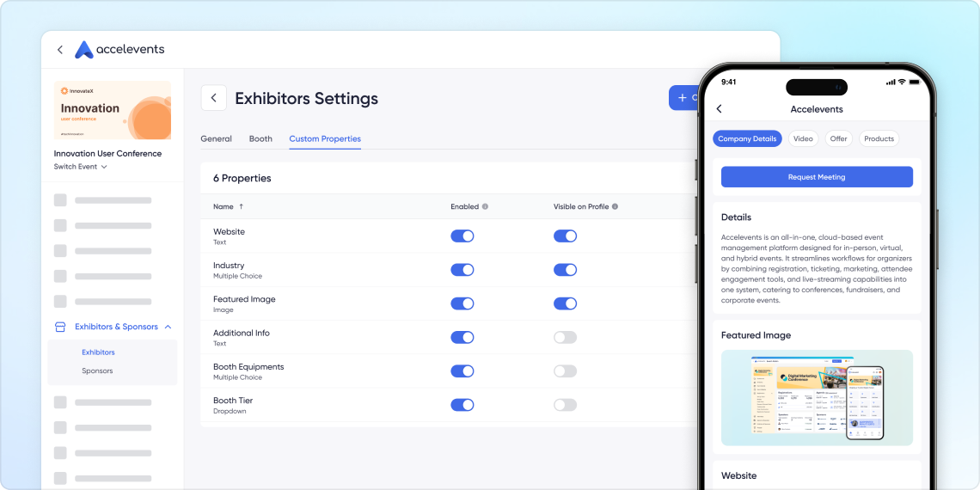Click the Innovation conference banner thumbnail
Viewport: 980px width, 490px height.
113,110
